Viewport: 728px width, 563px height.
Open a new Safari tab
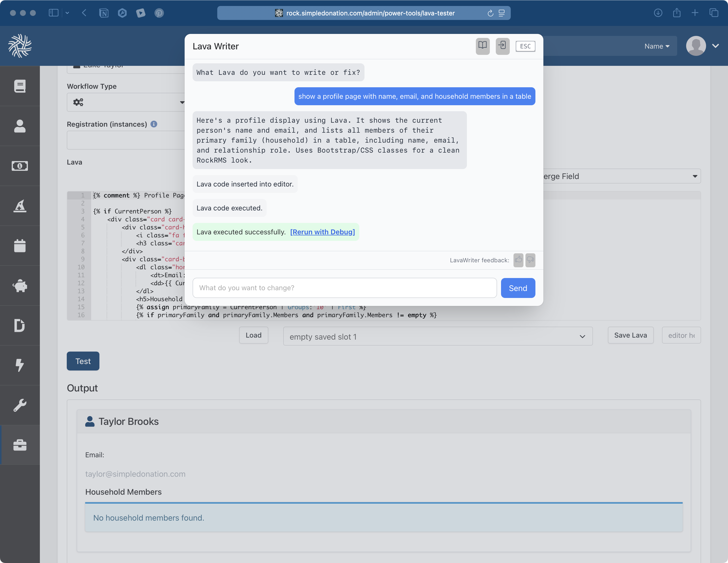[695, 13]
